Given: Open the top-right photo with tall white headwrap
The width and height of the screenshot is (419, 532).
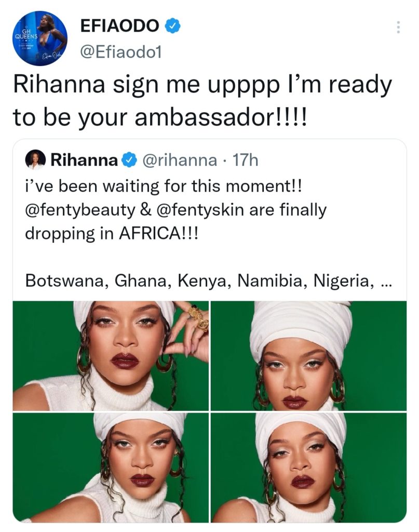Looking at the screenshot, I should pyautogui.click(x=308, y=355).
